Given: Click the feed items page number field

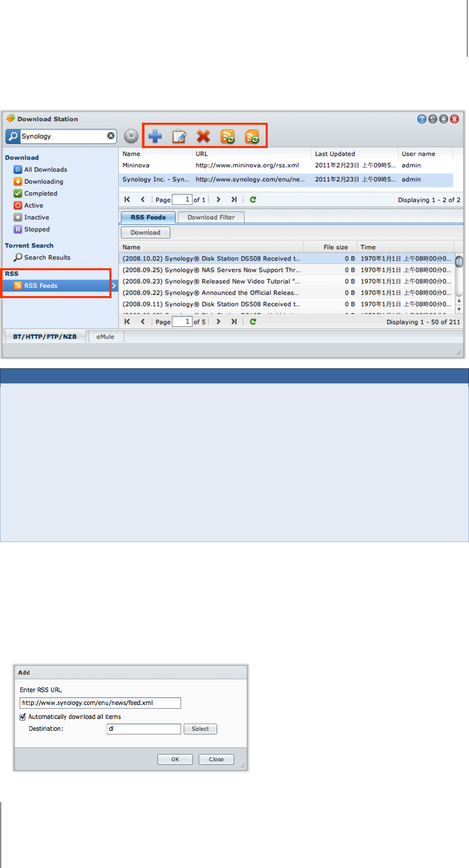Looking at the screenshot, I should 182,322.
